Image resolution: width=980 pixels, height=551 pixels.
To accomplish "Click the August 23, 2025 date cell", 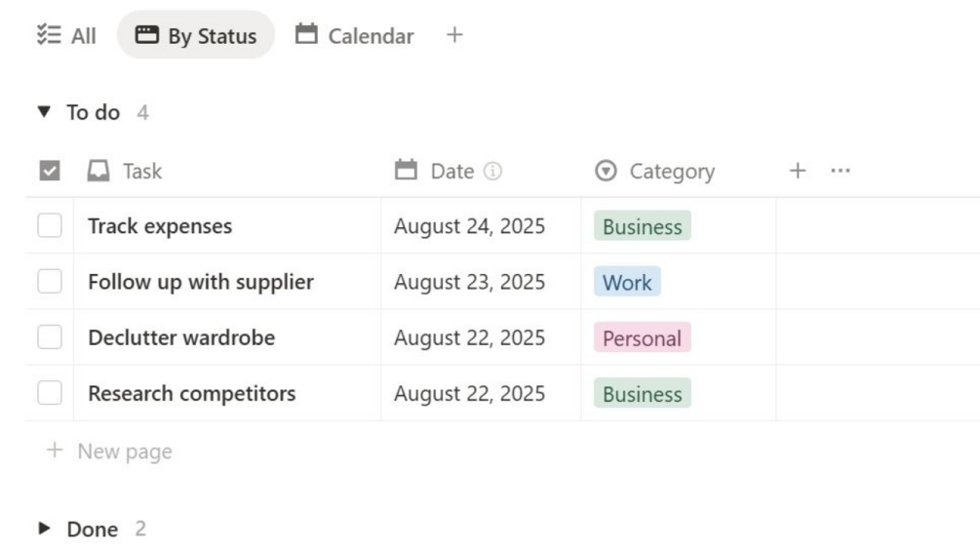I will pyautogui.click(x=469, y=282).
